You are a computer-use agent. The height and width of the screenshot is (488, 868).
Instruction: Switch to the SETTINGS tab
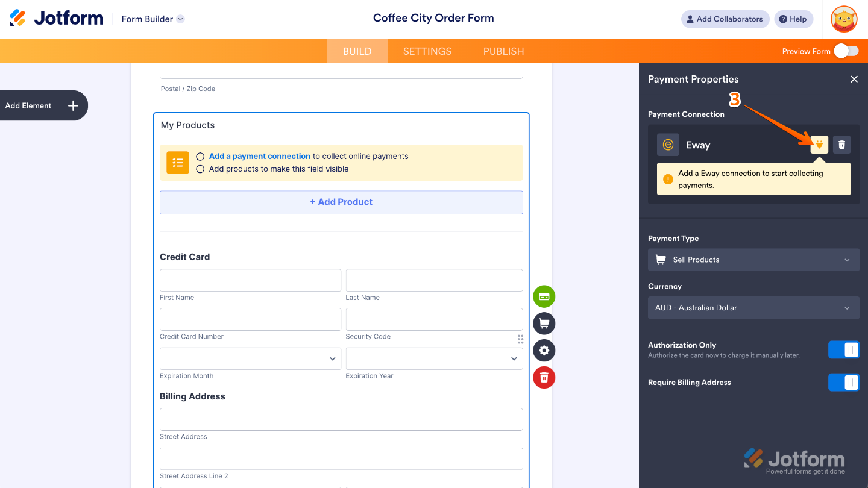coord(427,51)
